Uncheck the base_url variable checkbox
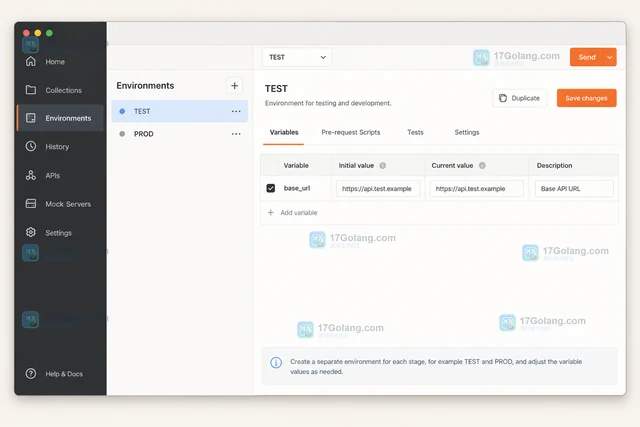 (x=271, y=188)
